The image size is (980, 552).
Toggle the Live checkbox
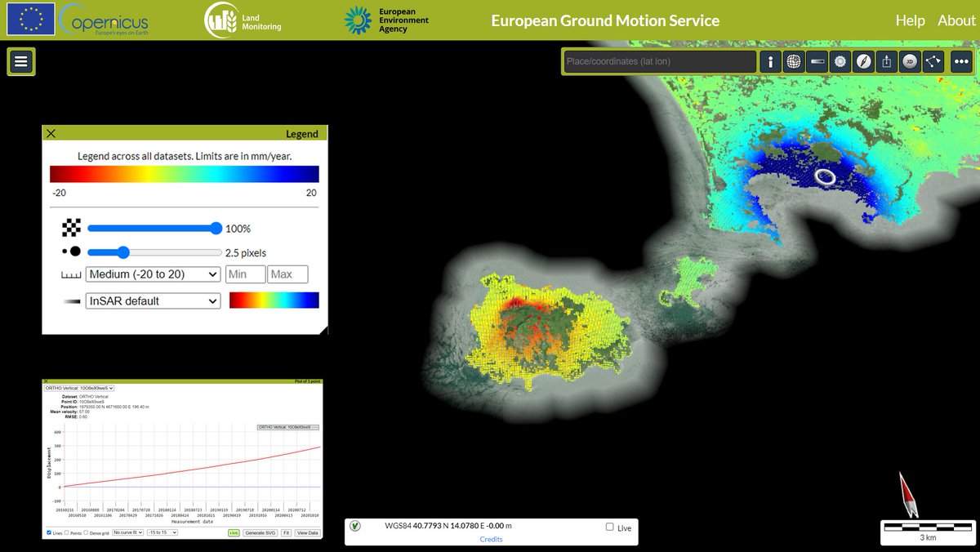click(610, 528)
